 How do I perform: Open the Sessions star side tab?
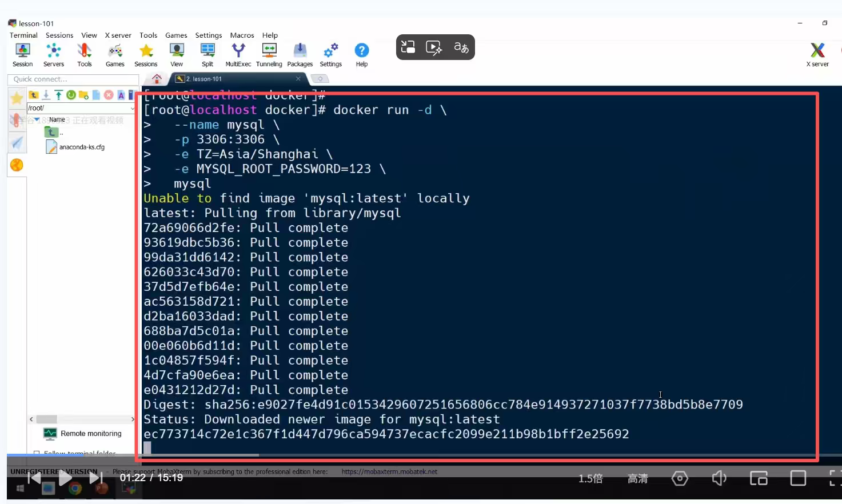(17, 98)
